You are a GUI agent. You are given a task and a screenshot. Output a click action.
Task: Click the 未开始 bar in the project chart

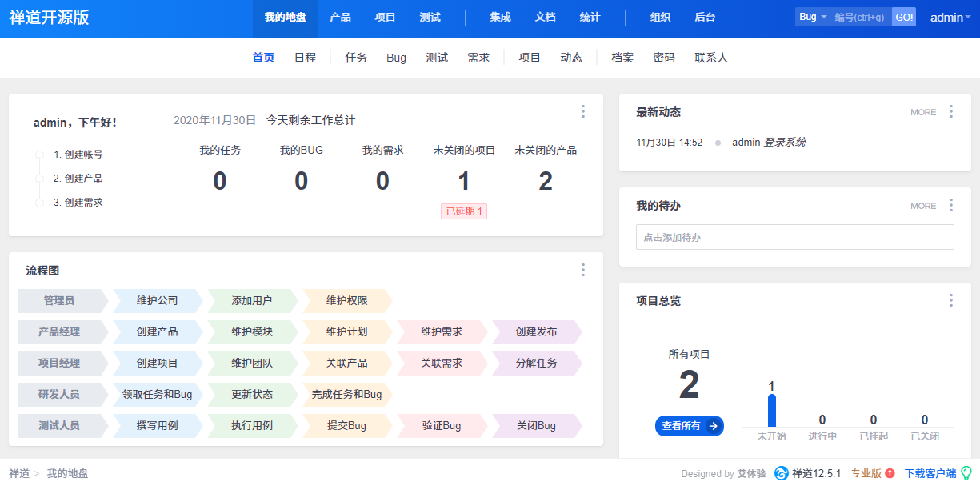pos(772,410)
